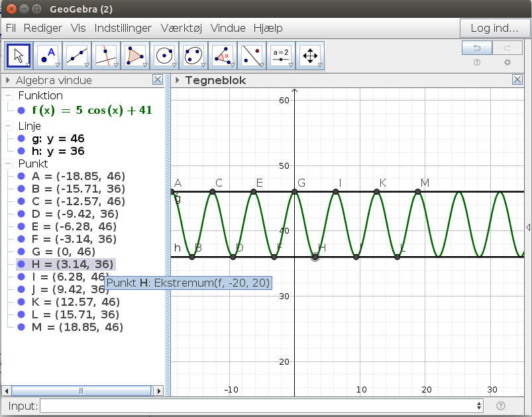Screen dimensions: 532x417
Task: Click scroll left arrow in Algebra panel
Action: pos(7,391)
